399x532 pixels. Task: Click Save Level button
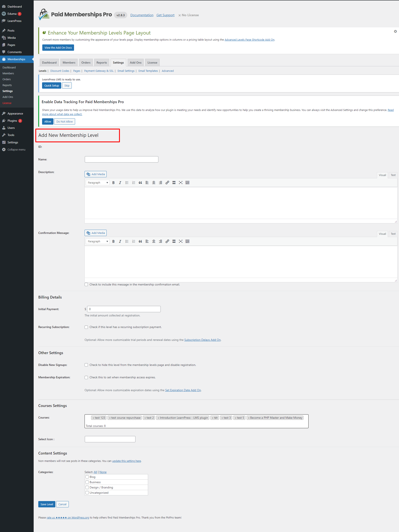(x=47, y=504)
